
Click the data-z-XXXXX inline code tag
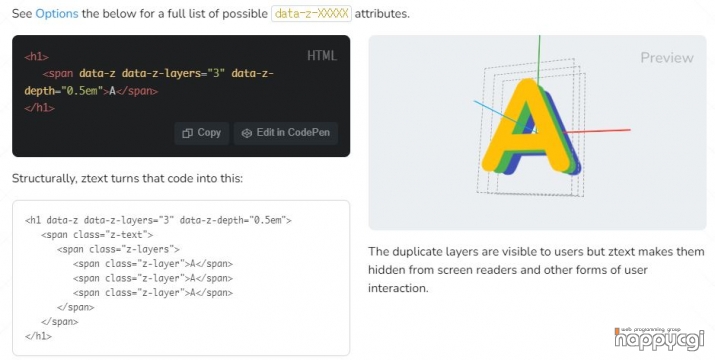[x=311, y=14]
